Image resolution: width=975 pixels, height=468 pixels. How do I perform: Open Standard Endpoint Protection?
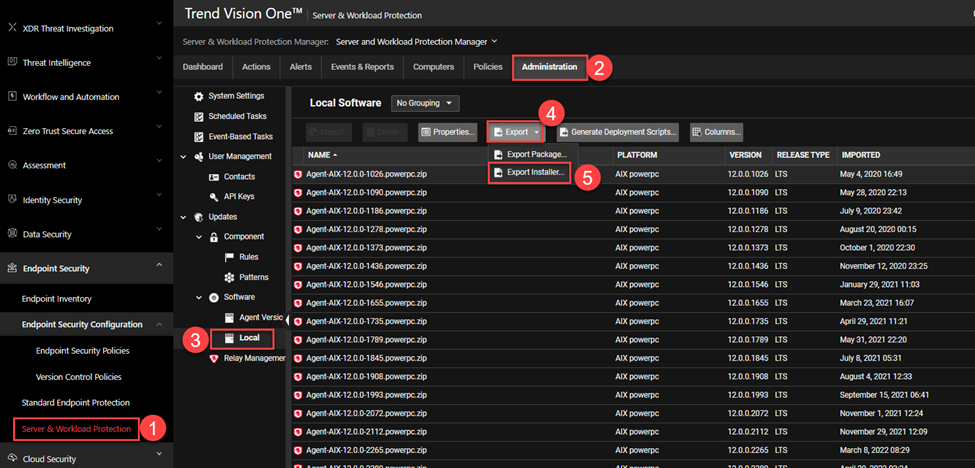[x=76, y=403]
